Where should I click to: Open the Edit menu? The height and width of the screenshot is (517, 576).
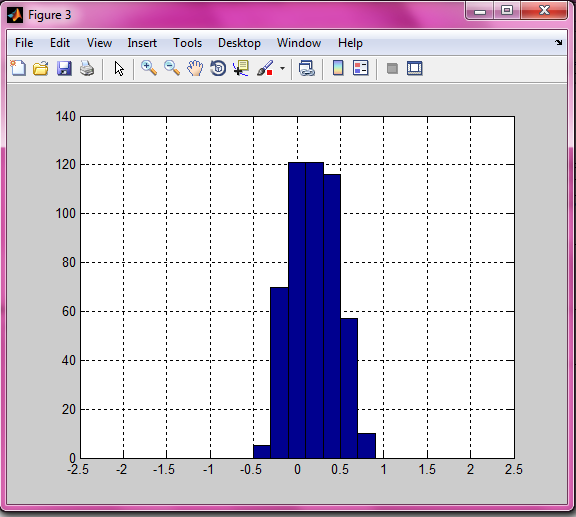pyautogui.click(x=60, y=43)
